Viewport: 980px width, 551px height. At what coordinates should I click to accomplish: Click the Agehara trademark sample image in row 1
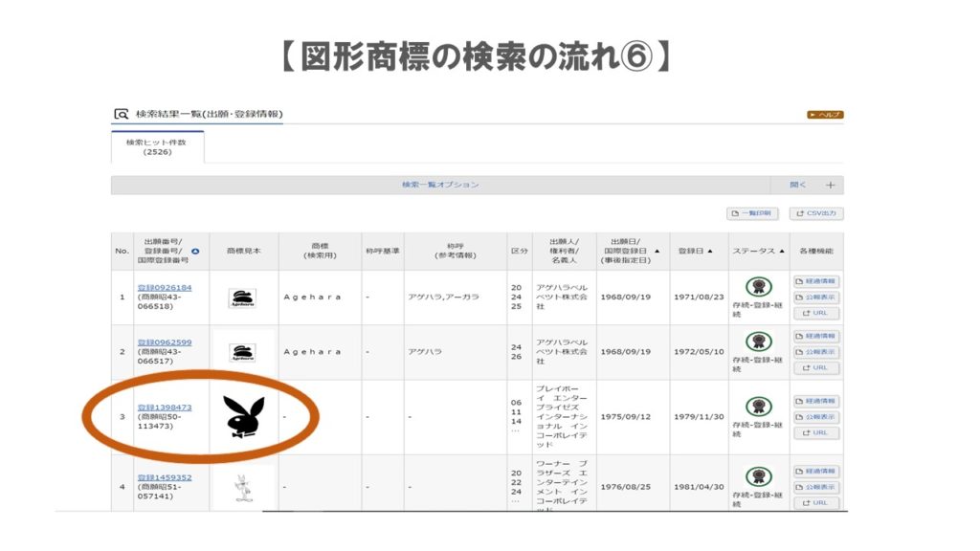click(x=242, y=298)
